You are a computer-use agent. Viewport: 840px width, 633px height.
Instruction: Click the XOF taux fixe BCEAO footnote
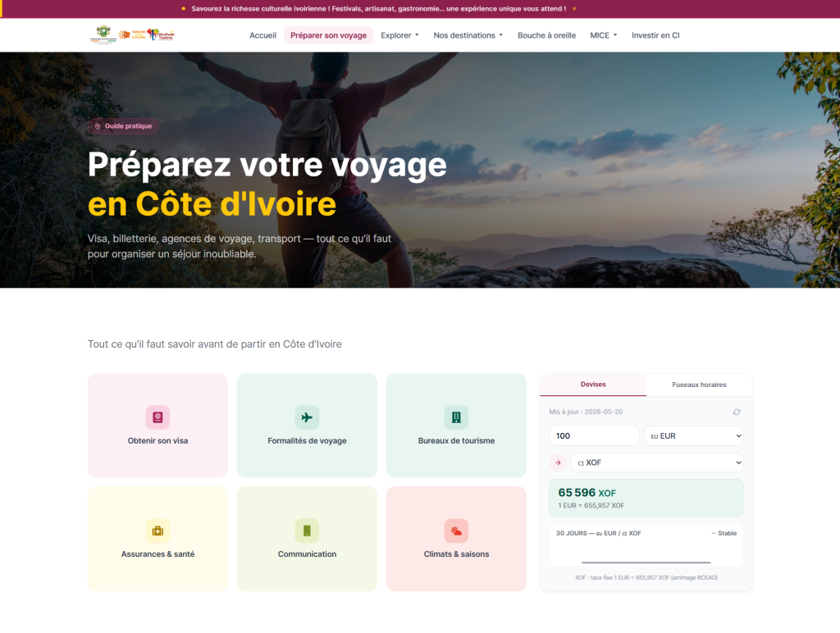tap(646, 578)
